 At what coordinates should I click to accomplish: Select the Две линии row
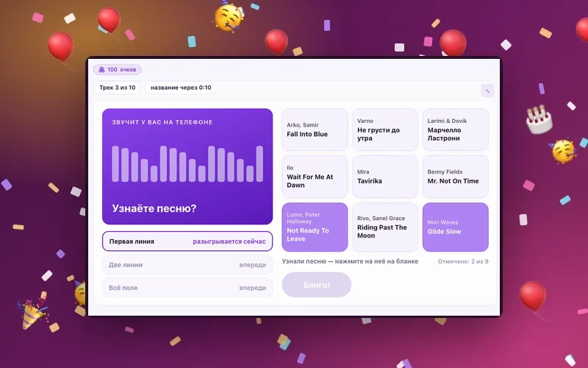(187, 265)
